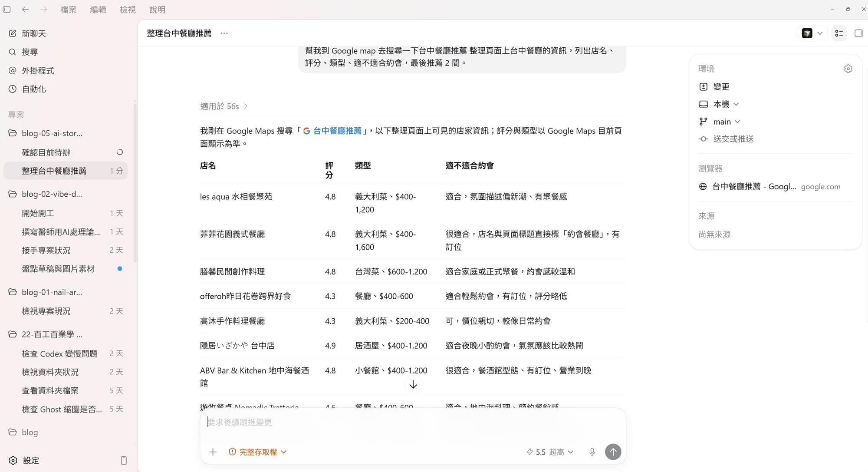This screenshot has width=868, height=472.
Task: Click the chat title 整理台中餐廳推薦 in header
Action: click(x=179, y=33)
